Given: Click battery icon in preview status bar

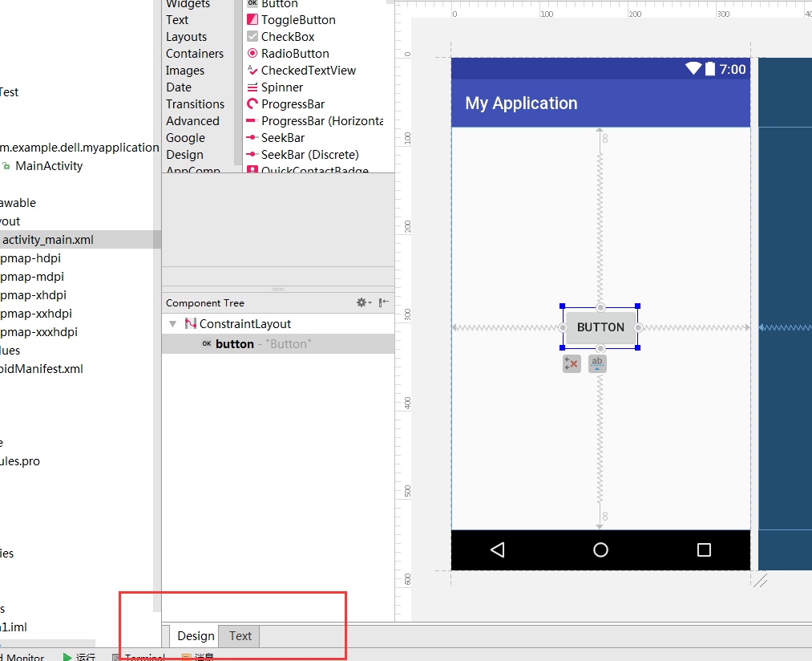Looking at the screenshot, I should pyautogui.click(x=710, y=68).
